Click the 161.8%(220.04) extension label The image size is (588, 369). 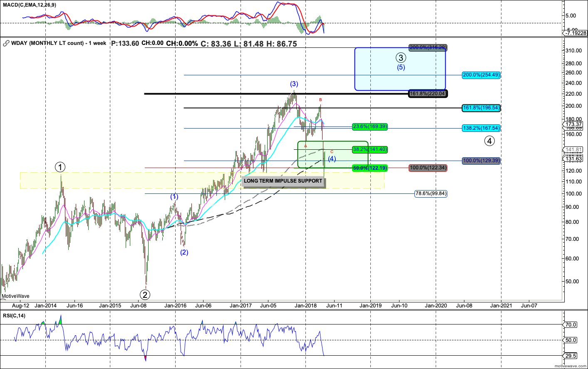[428, 94]
